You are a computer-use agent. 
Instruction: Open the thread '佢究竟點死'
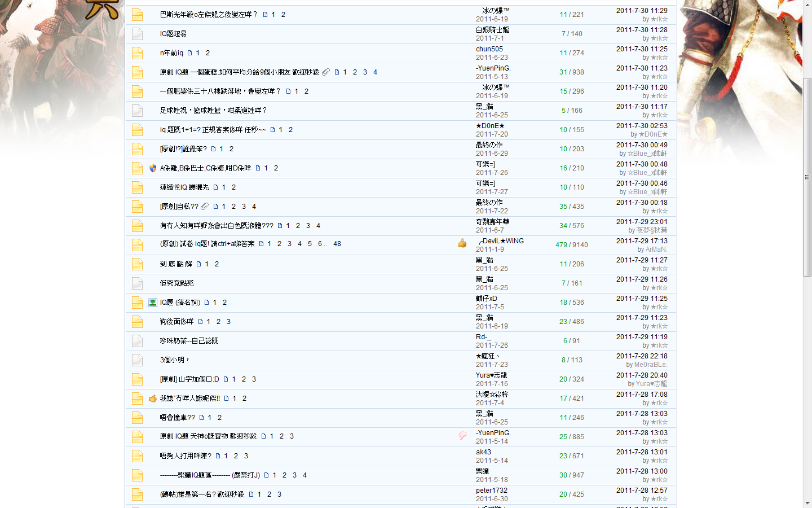click(176, 283)
